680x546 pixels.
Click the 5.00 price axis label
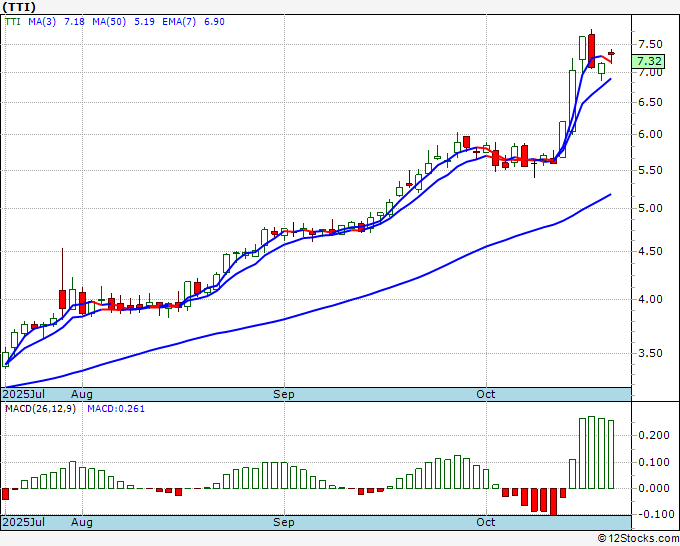[650, 209]
